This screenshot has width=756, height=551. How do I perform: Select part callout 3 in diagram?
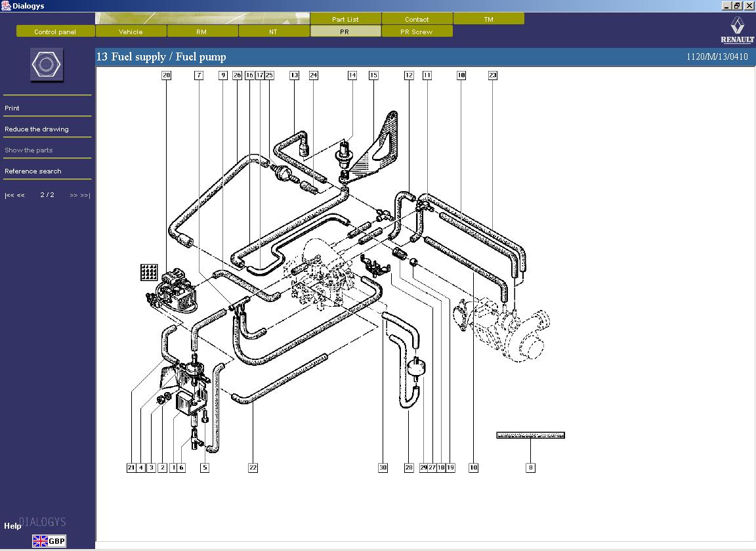152,468
